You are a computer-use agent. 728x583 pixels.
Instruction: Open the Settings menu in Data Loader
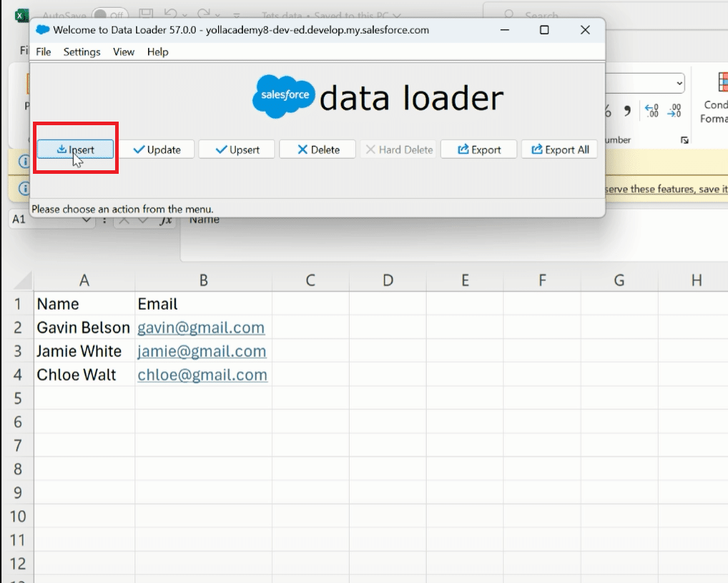coord(82,52)
